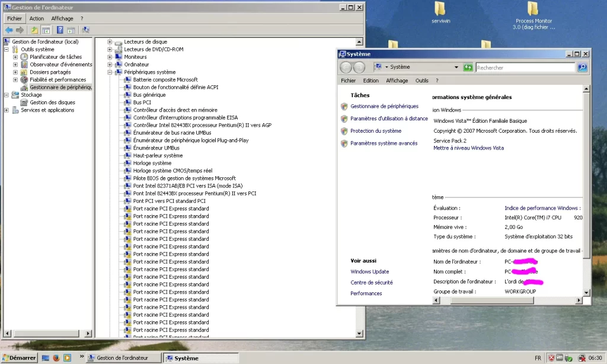The height and width of the screenshot is (364, 607).
Task: Select Pilote BIOS de gestion de systèmes Microsoft
Action: (x=184, y=178)
